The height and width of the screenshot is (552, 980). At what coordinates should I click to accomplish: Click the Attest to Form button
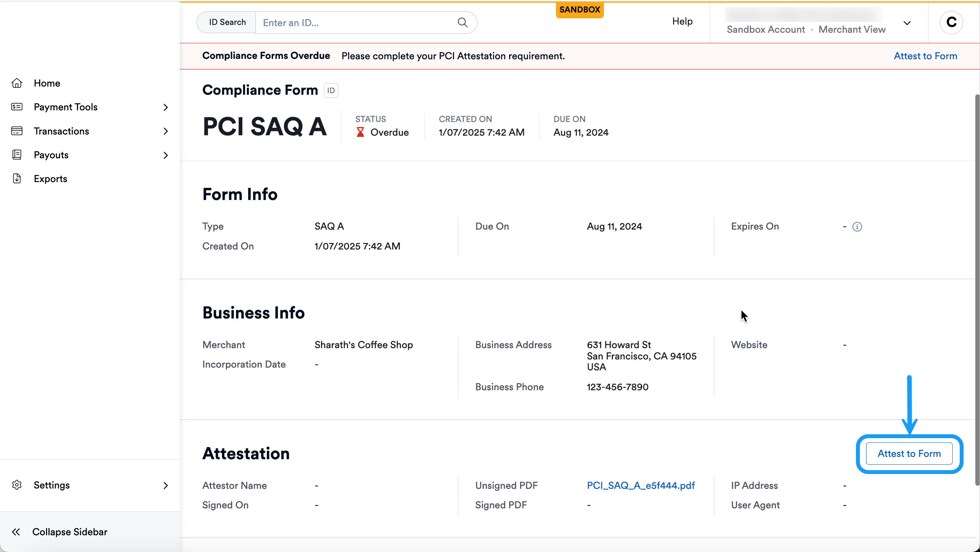909,453
